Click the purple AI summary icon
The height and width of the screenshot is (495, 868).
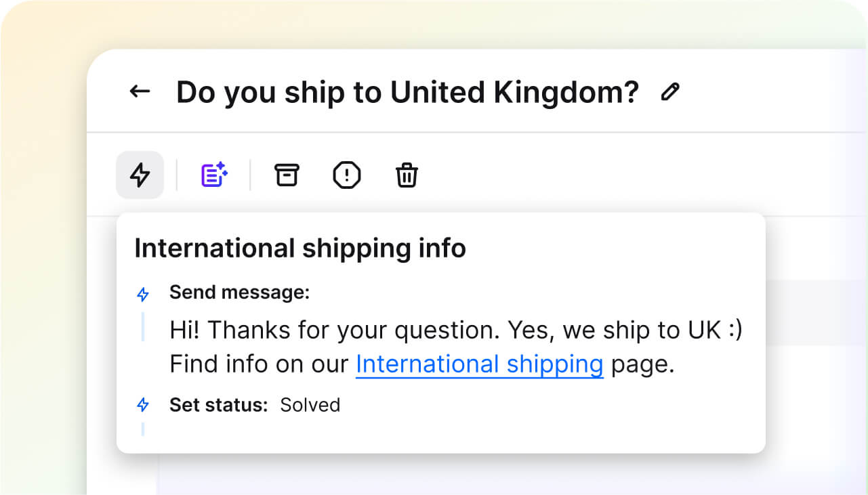[214, 175]
